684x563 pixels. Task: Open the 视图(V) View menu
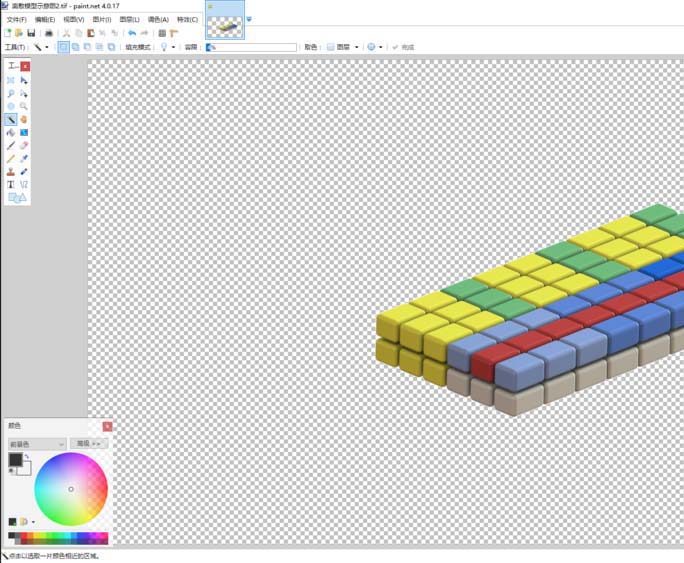pyautogui.click(x=74, y=20)
